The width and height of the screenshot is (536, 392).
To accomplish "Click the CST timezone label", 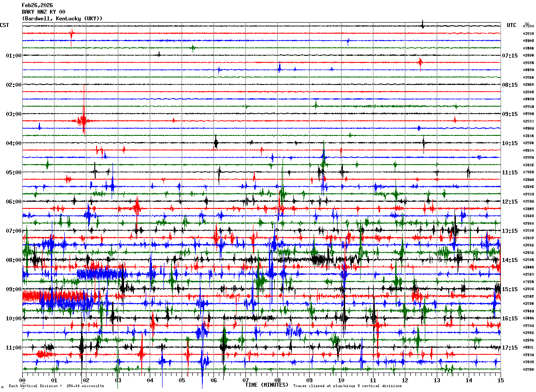I will (x=4, y=25).
